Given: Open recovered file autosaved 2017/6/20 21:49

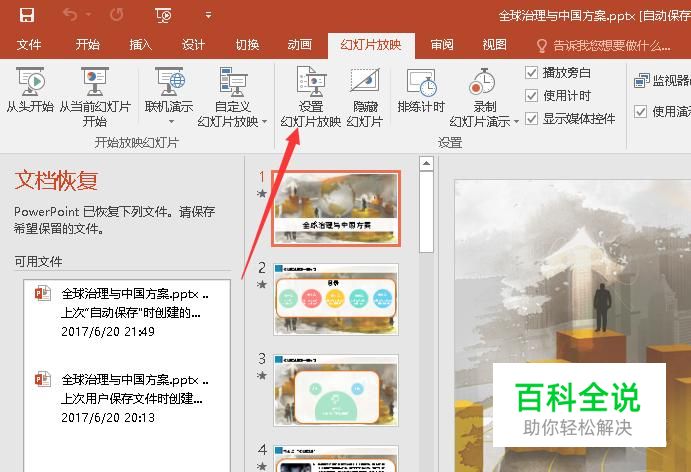Looking at the screenshot, I should click(x=127, y=312).
